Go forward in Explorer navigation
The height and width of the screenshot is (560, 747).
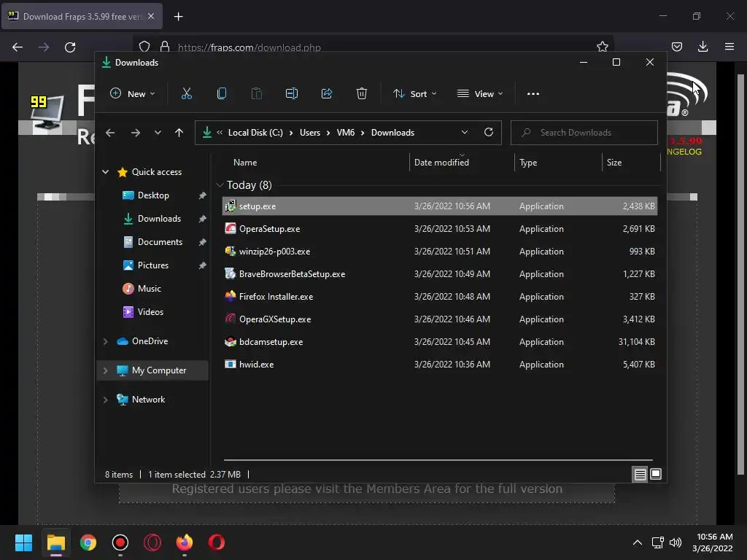pyautogui.click(x=136, y=133)
